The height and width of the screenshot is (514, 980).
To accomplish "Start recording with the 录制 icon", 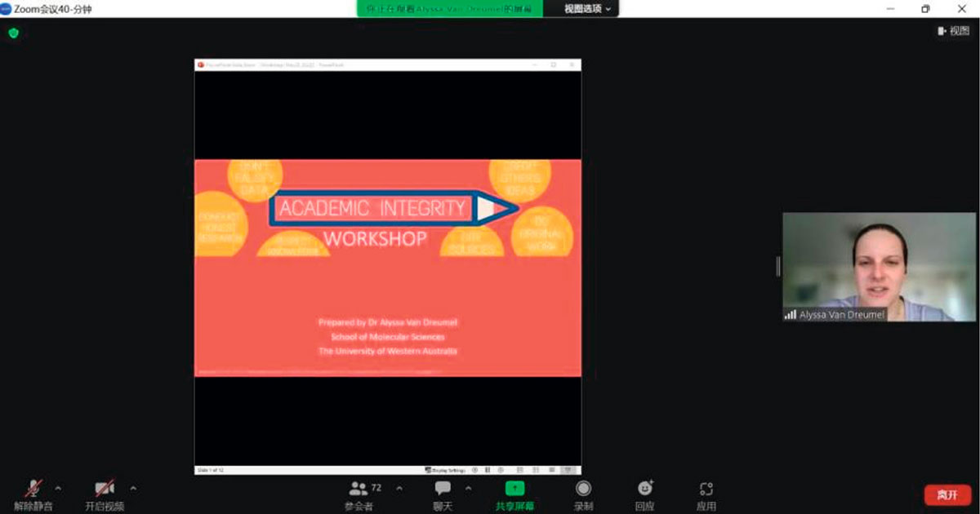I will click(x=583, y=489).
